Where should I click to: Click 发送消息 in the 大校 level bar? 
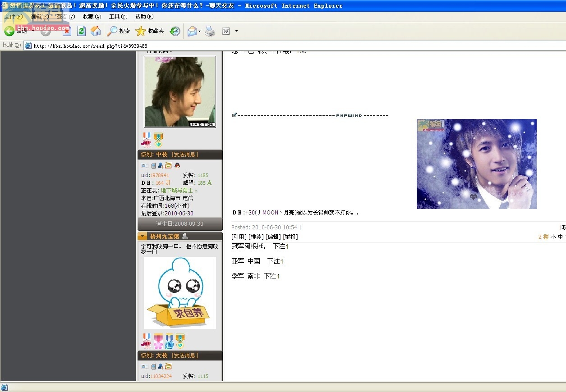184,356
